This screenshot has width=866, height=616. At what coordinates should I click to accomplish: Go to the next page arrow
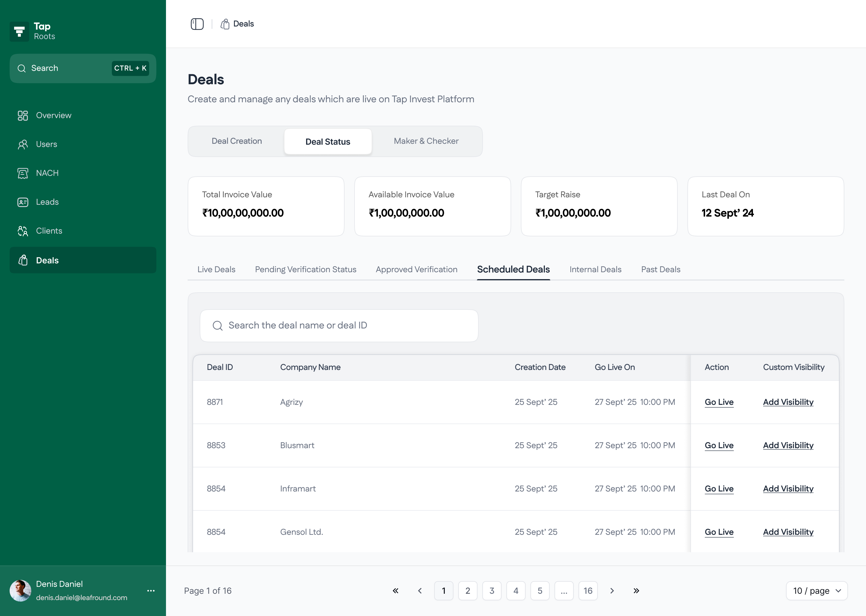[x=612, y=591]
